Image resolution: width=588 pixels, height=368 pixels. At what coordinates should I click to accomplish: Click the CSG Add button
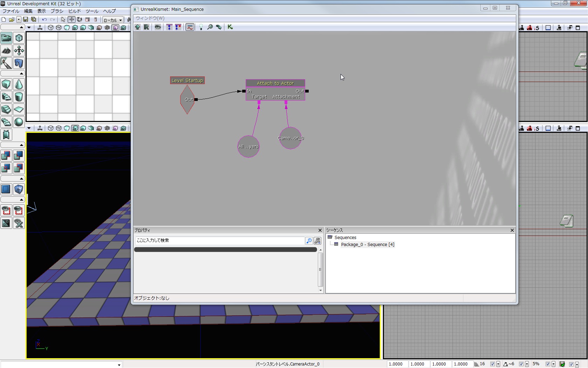(6, 156)
